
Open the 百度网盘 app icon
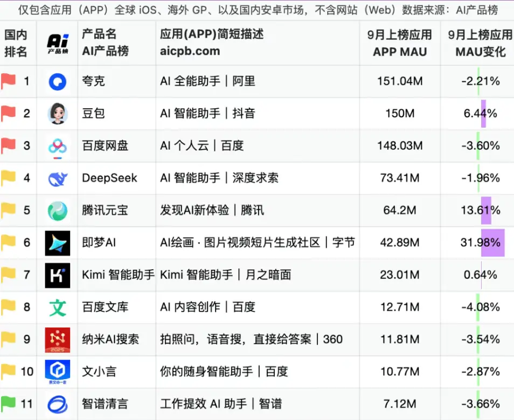point(57,146)
